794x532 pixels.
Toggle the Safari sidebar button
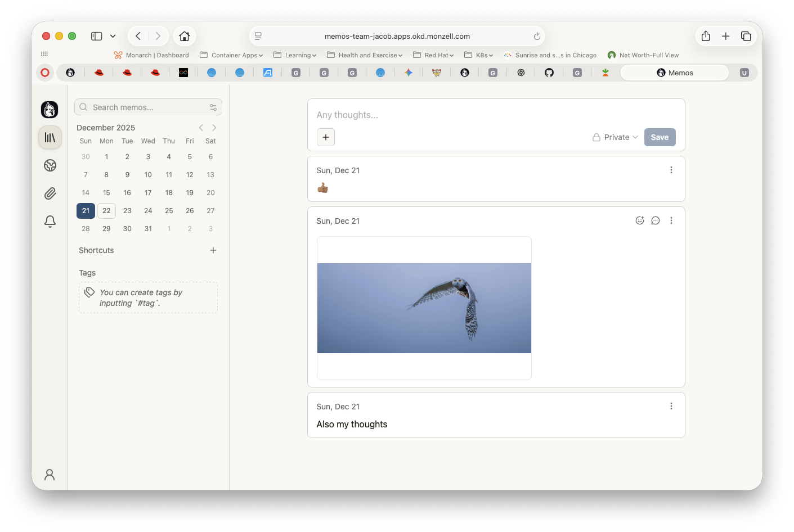97,36
